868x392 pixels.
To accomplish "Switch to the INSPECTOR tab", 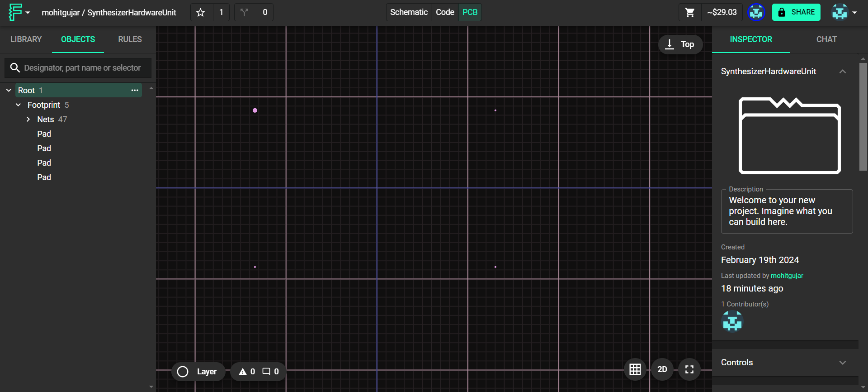I will point(751,39).
